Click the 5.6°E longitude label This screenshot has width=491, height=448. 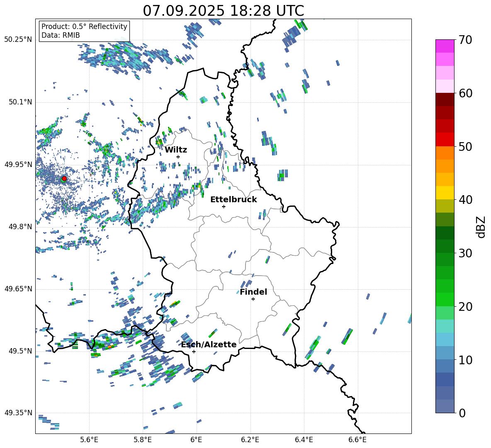[89, 440]
